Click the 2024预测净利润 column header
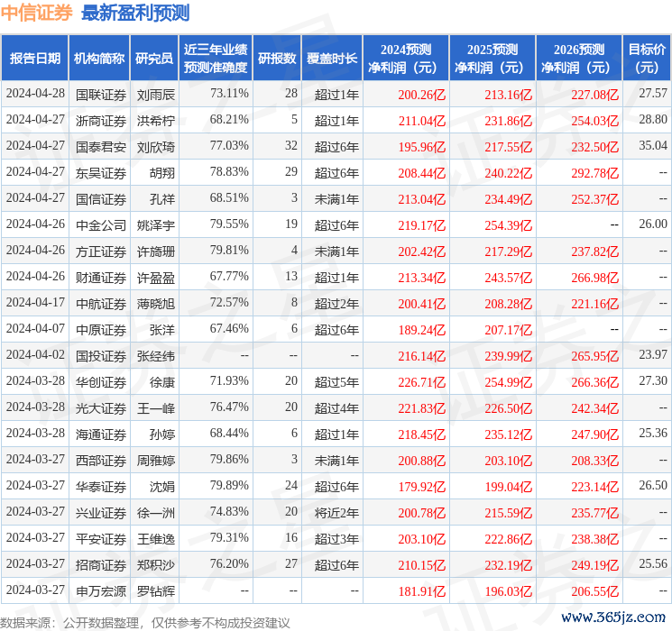672x631 pixels. 406,59
